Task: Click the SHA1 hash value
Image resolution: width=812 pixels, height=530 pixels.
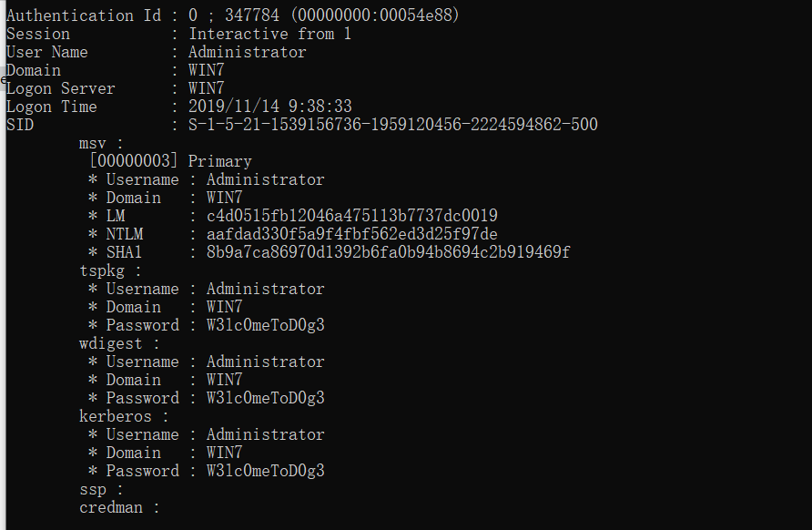Action: click(x=388, y=252)
